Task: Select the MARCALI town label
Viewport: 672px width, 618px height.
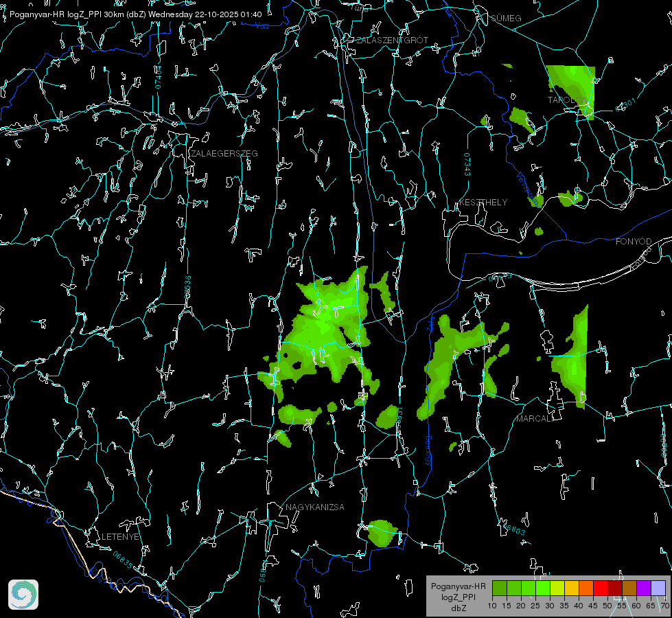Action: pyautogui.click(x=535, y=419)
